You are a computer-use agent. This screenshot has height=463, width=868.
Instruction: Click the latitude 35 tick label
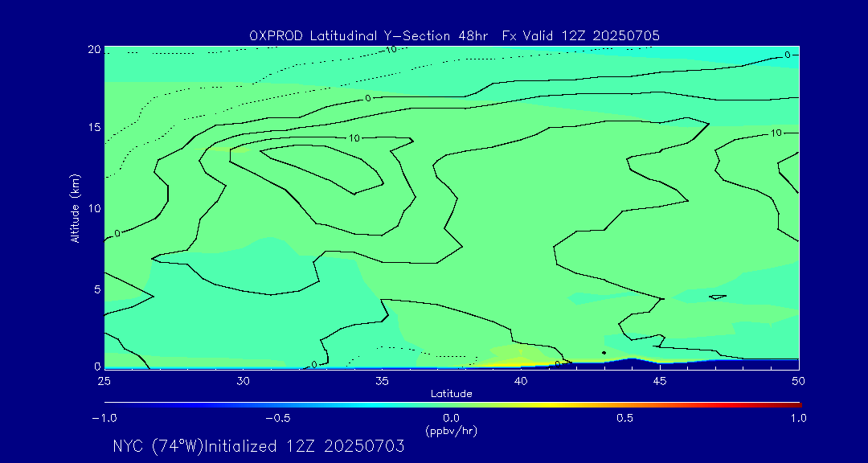[x=382, y=380]
